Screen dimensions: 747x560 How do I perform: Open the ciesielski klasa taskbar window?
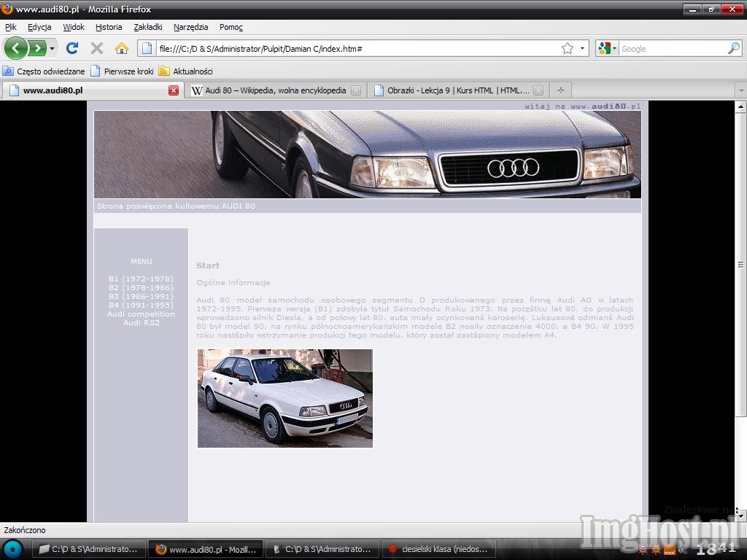click(438, 549)
